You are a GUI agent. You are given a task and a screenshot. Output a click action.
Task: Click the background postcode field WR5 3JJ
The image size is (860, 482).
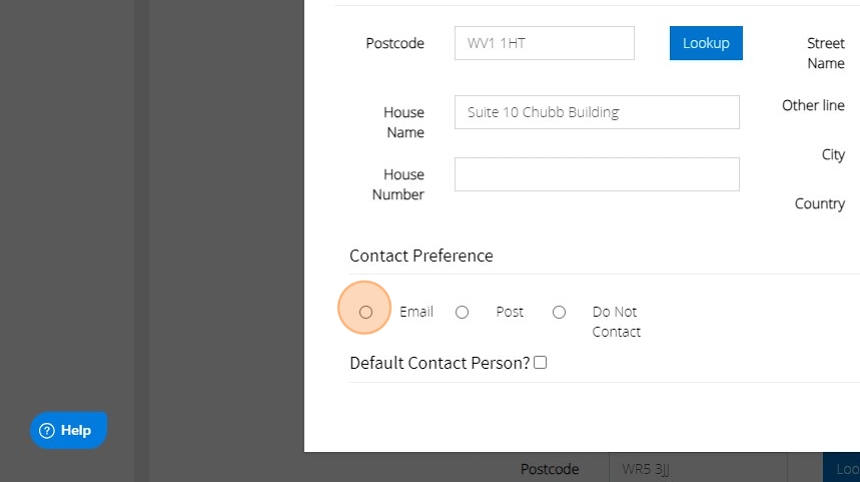pos(697,469)
